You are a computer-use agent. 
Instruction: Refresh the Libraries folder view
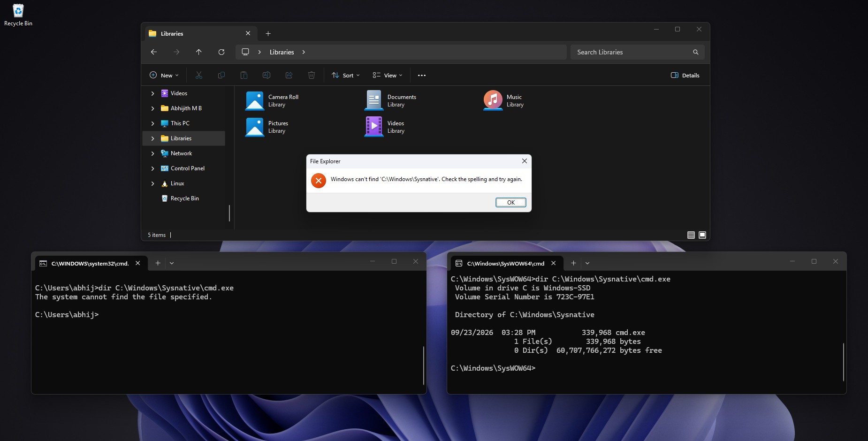click(x=221, y=52)
